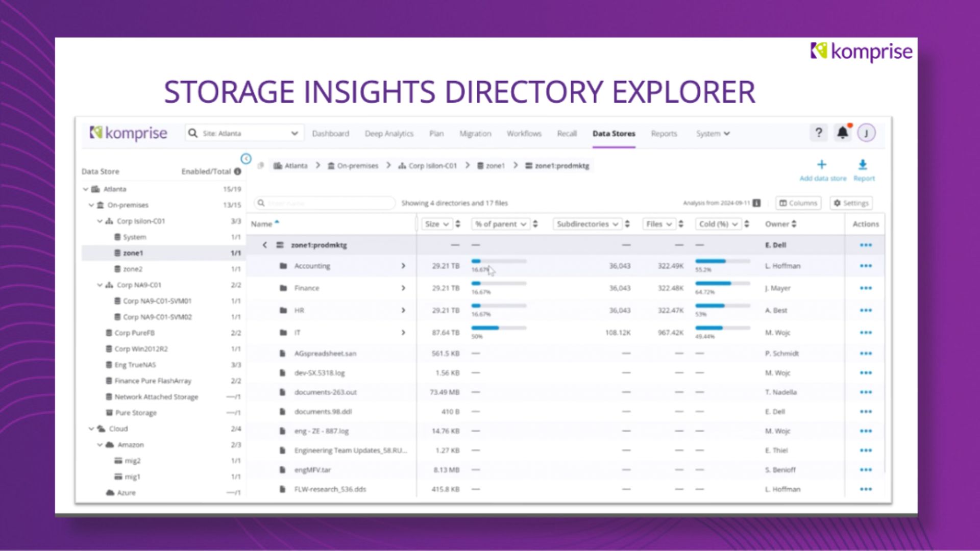
Task: Download report using Report icon
Action: (863, 165)
